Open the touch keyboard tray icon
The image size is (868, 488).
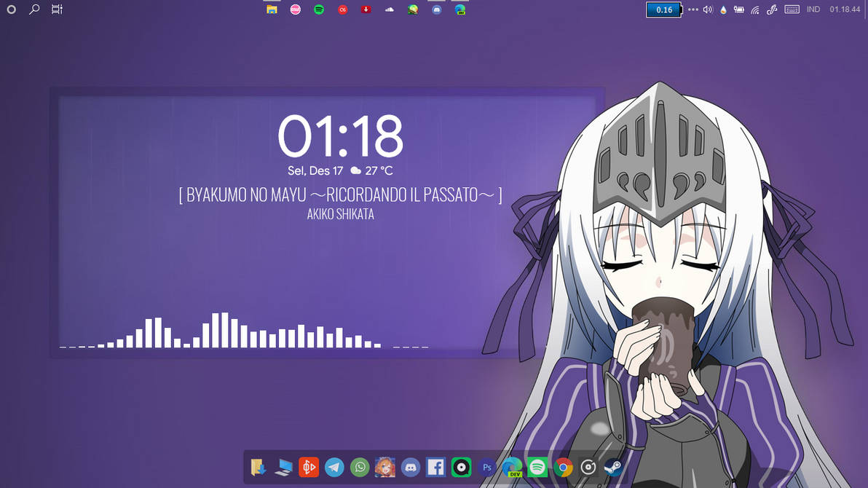click(792, 9)
